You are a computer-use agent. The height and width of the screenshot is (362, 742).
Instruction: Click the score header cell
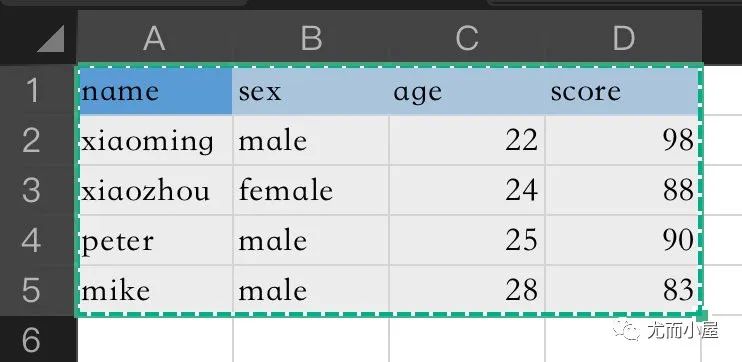point(622,91)
